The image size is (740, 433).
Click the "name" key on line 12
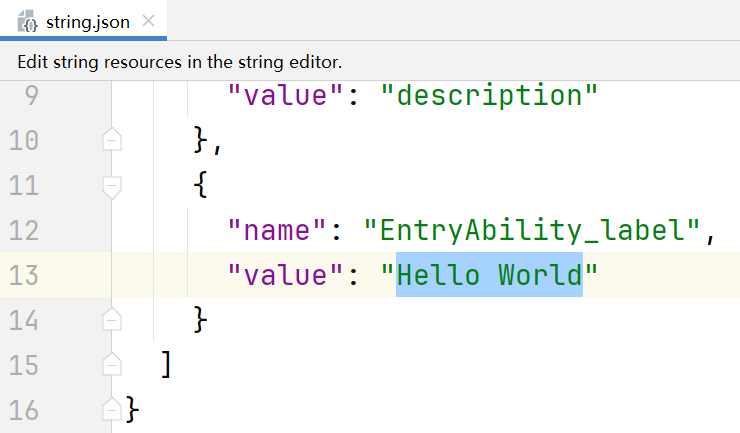pos(277,230)
